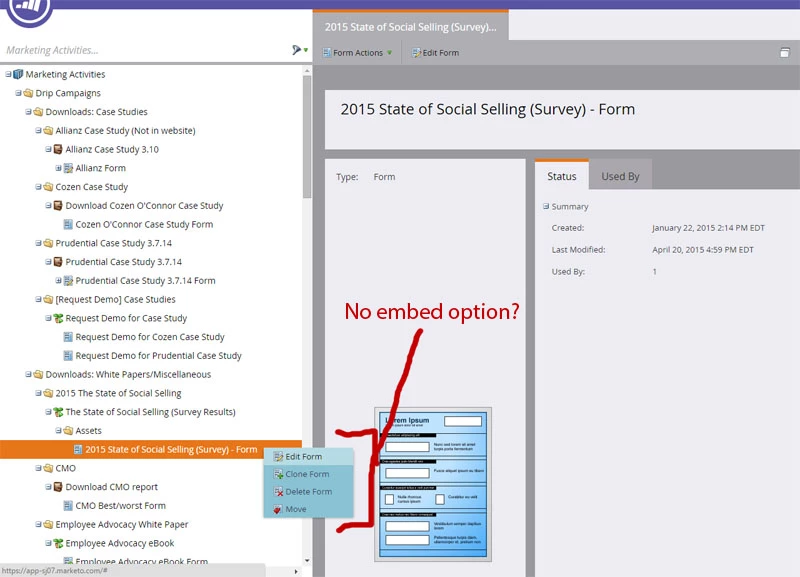800x577 pixels.
Task: Click the Allianz Form icon
Action: click(68, 168)
